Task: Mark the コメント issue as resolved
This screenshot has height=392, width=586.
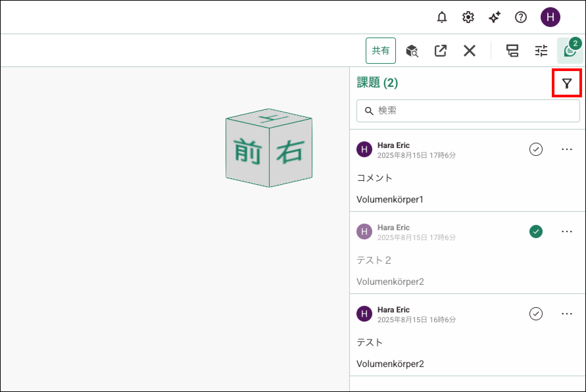Action: [x=536, y=149]
